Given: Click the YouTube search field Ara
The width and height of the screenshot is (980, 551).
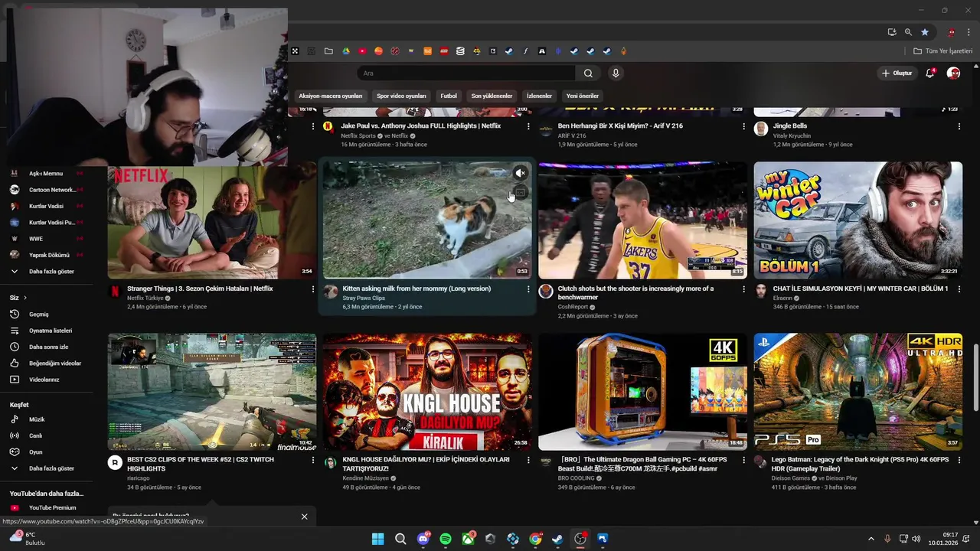Looking at the screenshot, I should (x=465, y=73).
